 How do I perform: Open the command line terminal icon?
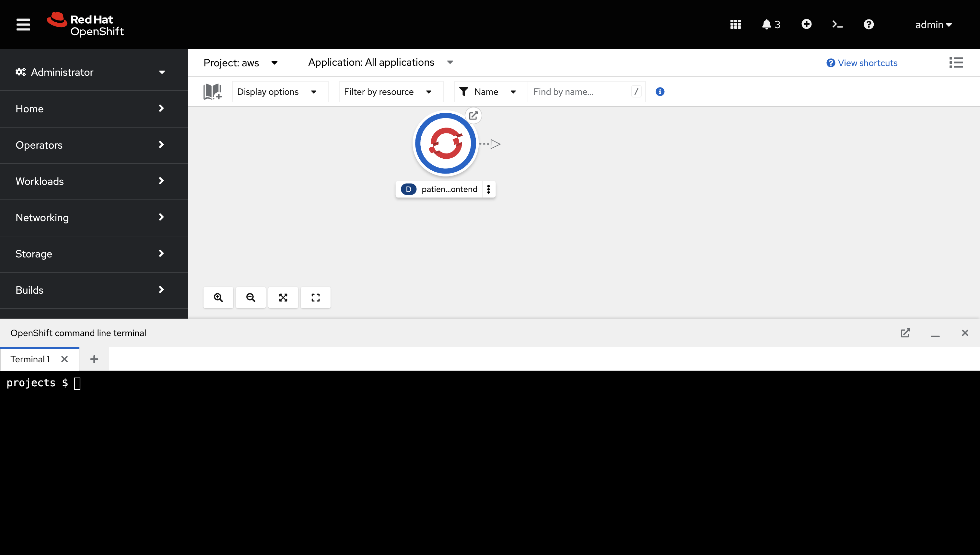pos(837,24)
